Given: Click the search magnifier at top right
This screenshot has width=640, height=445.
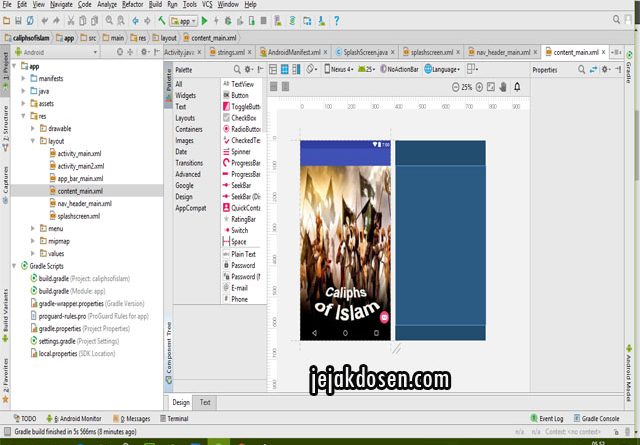Looking at the screenshot, I should coord(616,20).
